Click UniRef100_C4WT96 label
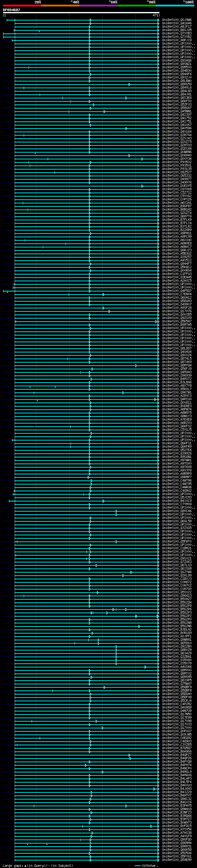197x868 pixels. [177, 481]
